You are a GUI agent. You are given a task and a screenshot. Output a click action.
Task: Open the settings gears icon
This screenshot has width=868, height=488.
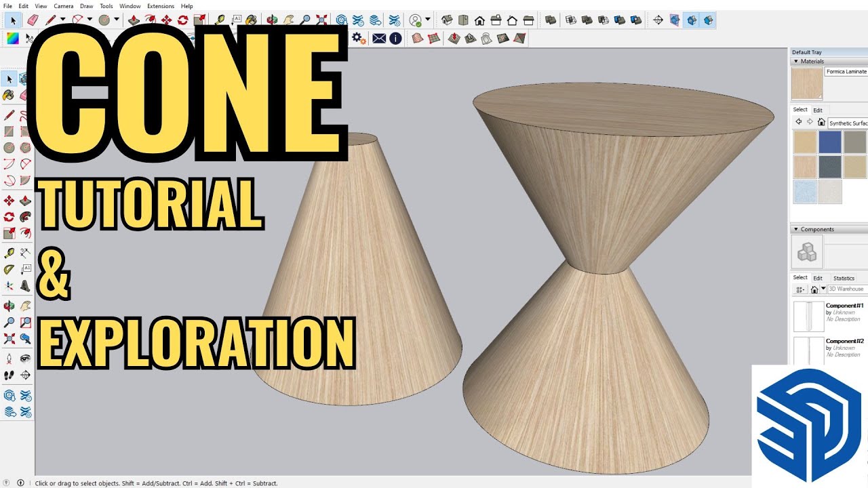pos(359,38)
